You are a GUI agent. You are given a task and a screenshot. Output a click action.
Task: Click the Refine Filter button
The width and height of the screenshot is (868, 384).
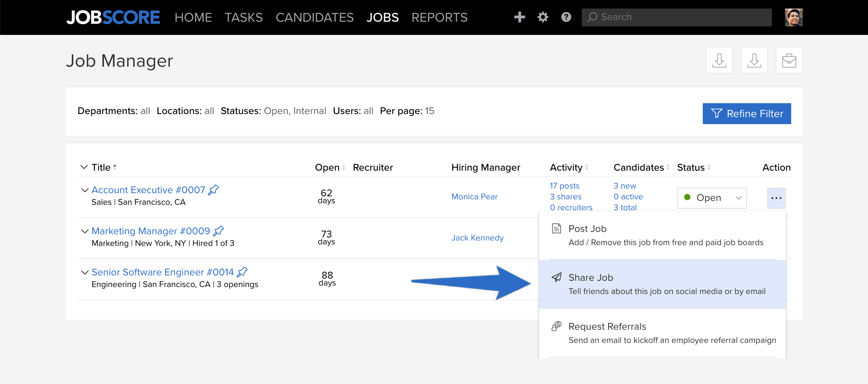coord(747,114)
